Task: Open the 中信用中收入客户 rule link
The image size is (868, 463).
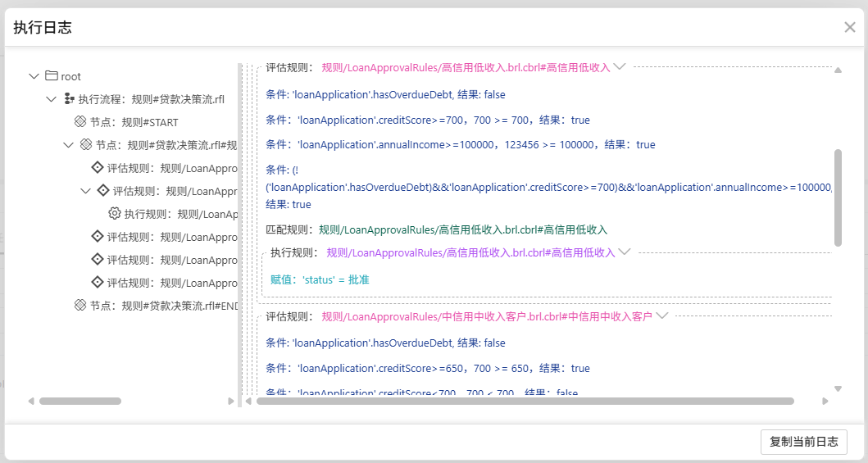Action: tap(487, 316)
